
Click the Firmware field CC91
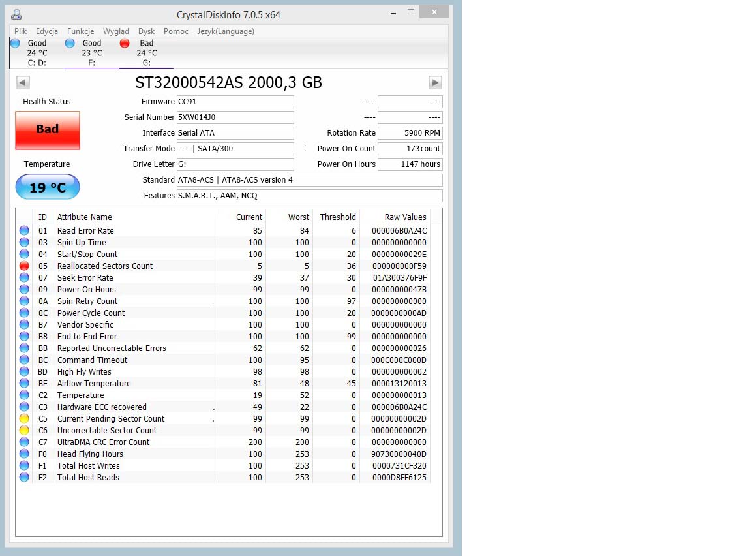pos(235,102)
